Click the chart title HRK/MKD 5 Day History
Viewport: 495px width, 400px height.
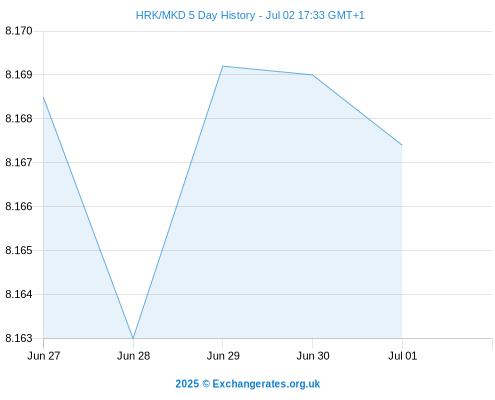(250, 15)
